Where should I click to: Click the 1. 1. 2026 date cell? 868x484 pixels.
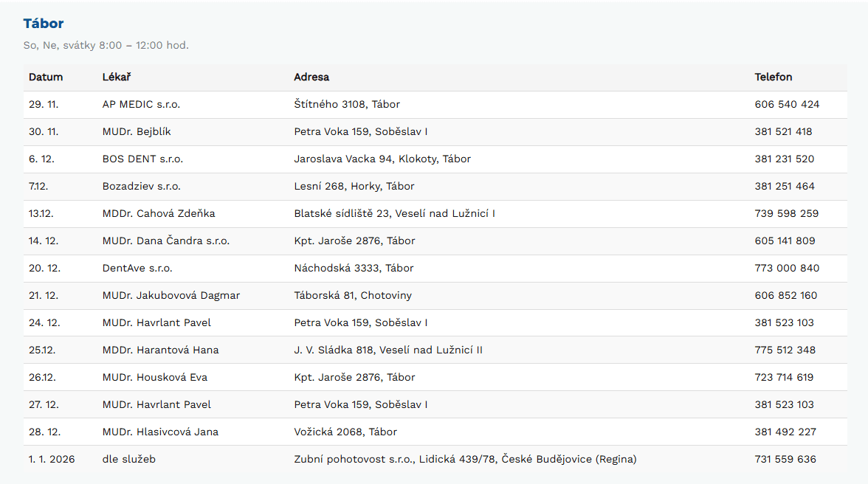[50, 459]
